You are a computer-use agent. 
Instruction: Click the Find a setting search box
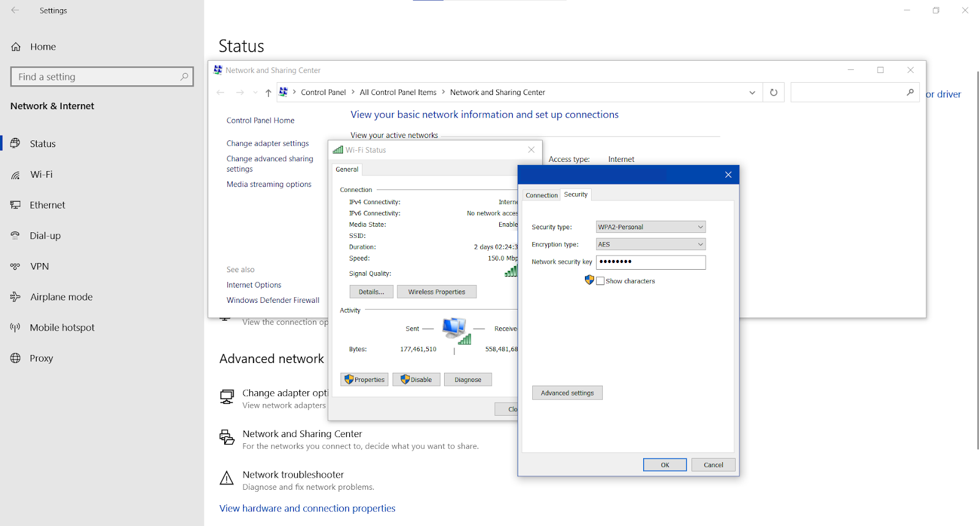coord(98,77)
